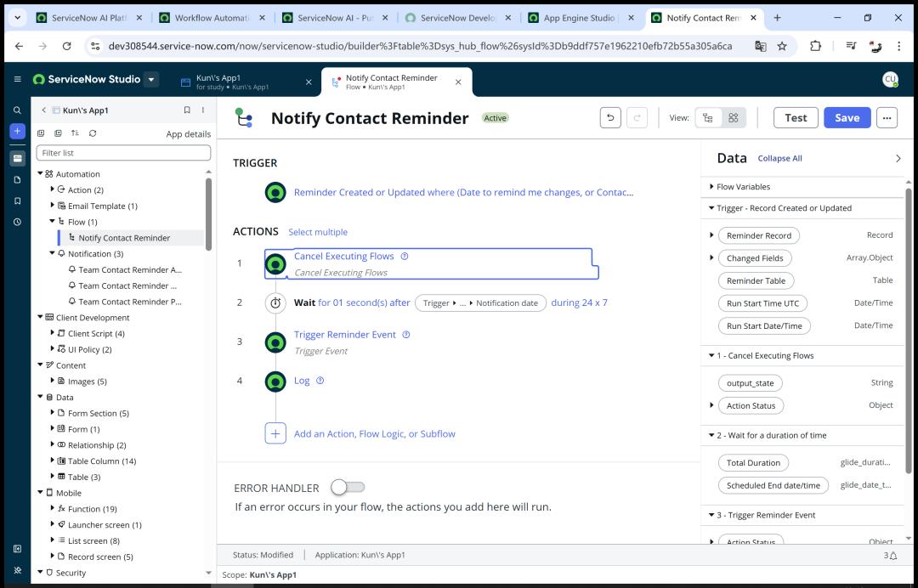
Task: Expand the Changed Fields data pill
Action: click(x=711, y=257)
